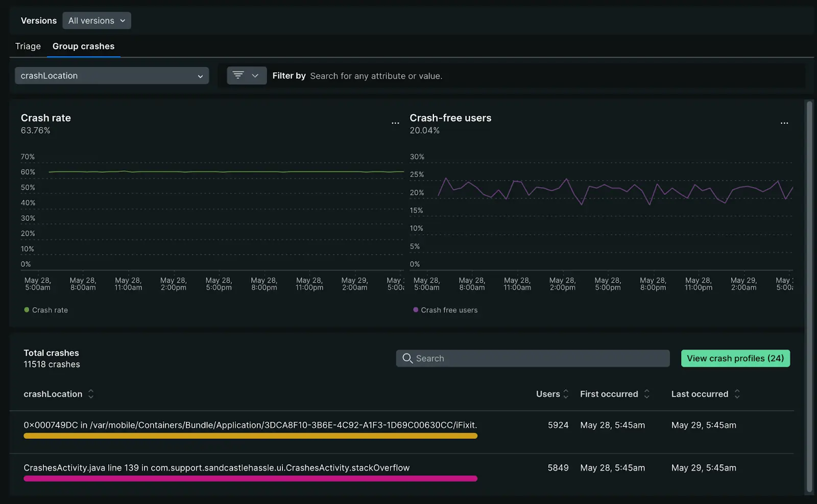The width and height of the screenshot is (817, 504).
Task: Toggle the Crash rate legend series
Action: coord(46,310)
